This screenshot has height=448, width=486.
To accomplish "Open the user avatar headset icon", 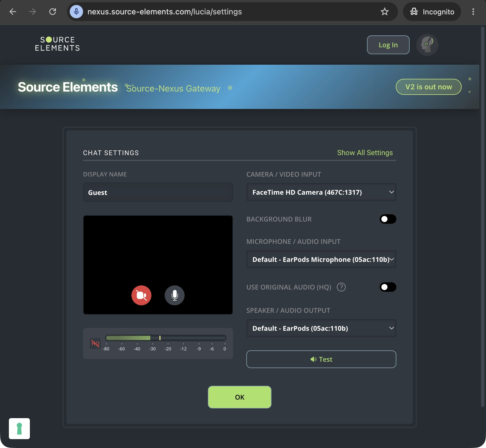I will [427, 45].
